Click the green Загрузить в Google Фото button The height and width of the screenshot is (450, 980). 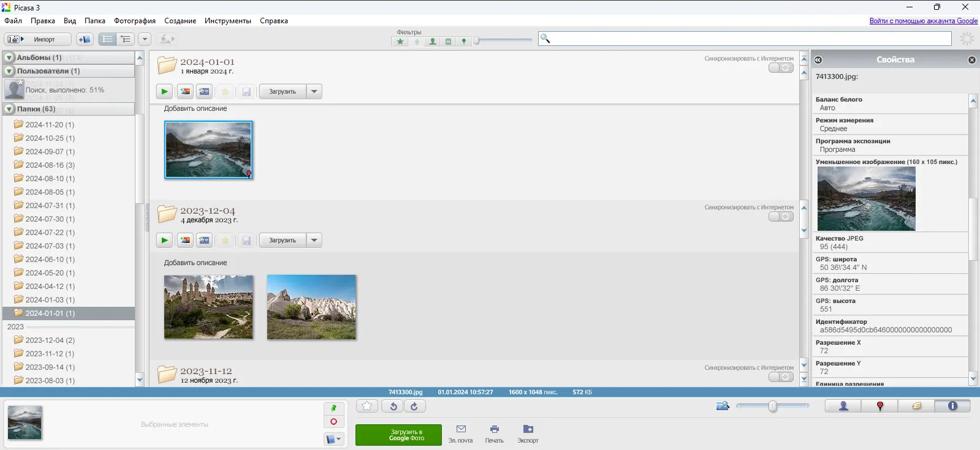tap(398, 435)
